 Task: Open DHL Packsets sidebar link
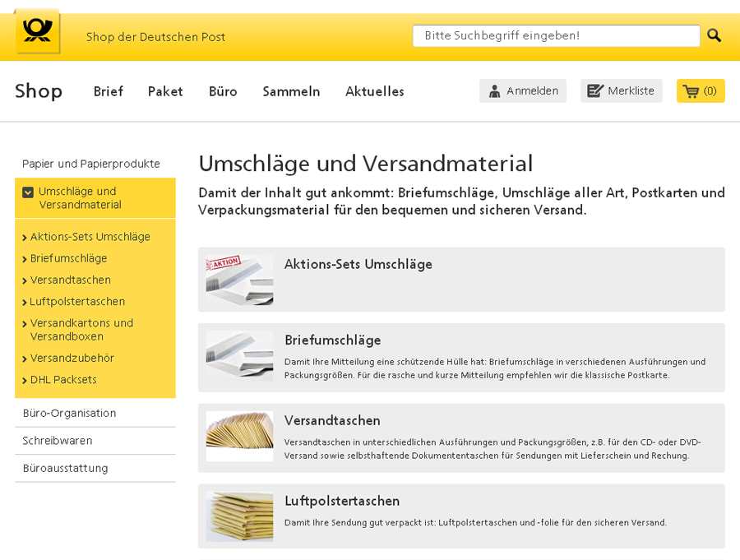63,380
